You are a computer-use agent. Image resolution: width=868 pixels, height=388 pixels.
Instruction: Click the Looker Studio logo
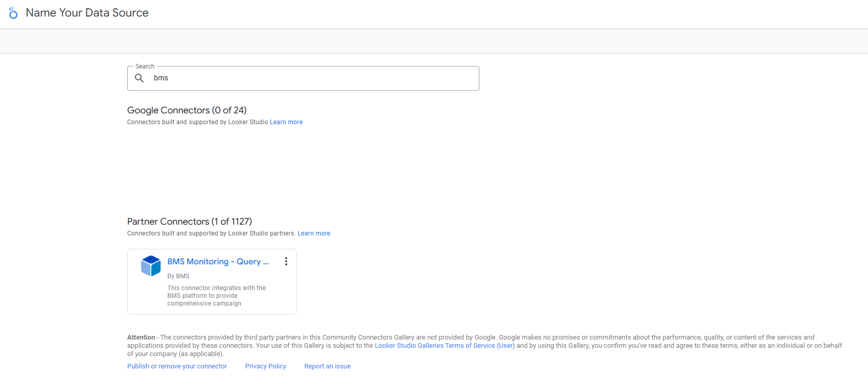[x=13, y=13]
